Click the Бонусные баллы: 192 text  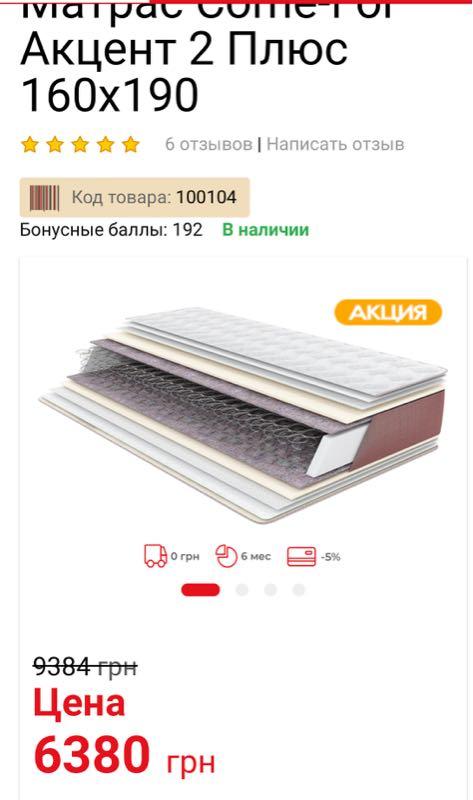point(111,230)
